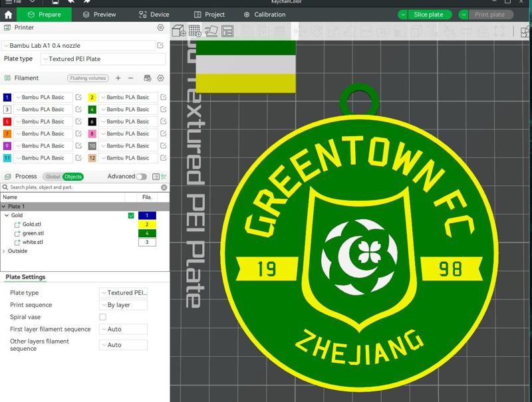The height and width of the screenshot is (402, 532).
Task: Add a filament with the plus icon
Action: click(x=118, y=78)
